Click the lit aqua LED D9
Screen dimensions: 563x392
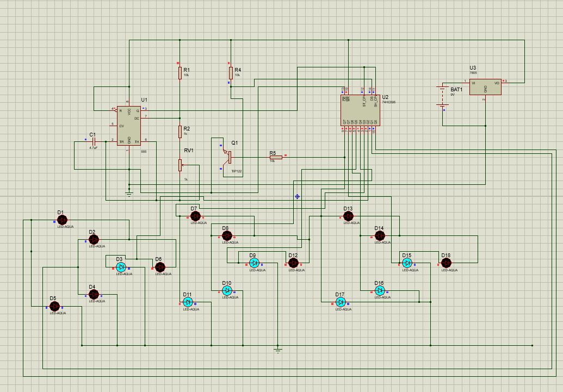[x=254, y=263]
